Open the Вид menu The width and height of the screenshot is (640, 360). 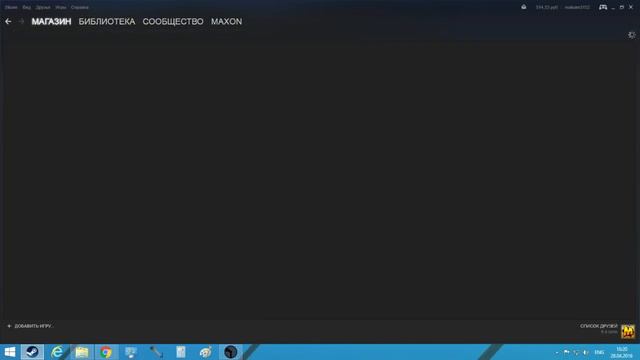[27, 7]
